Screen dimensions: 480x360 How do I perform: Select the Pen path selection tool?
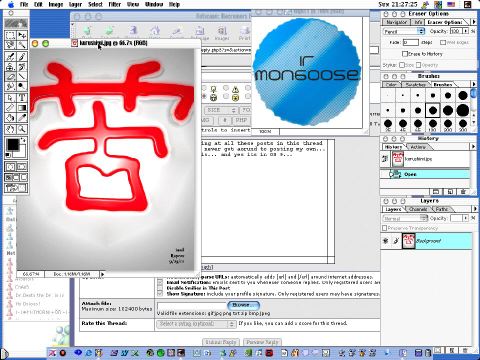10,98
